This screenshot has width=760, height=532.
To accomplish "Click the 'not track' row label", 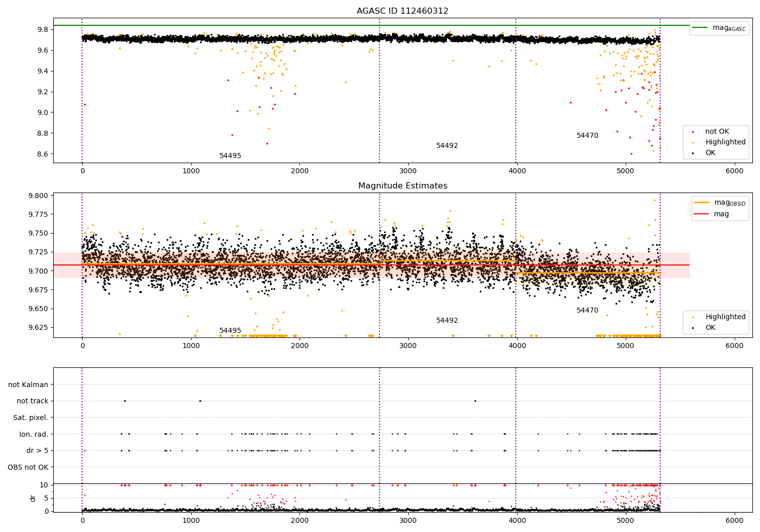I will 32,401.
